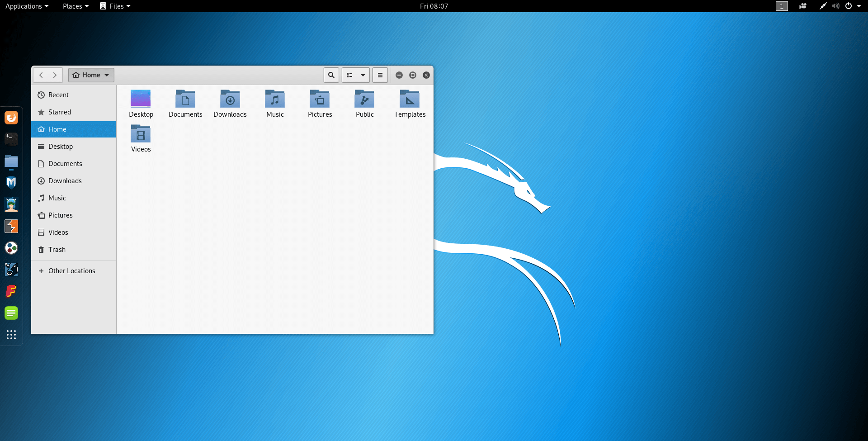This screenshot has height=441, width=868.
Task: Open the green notes app in dock
Action: [11, 313]
